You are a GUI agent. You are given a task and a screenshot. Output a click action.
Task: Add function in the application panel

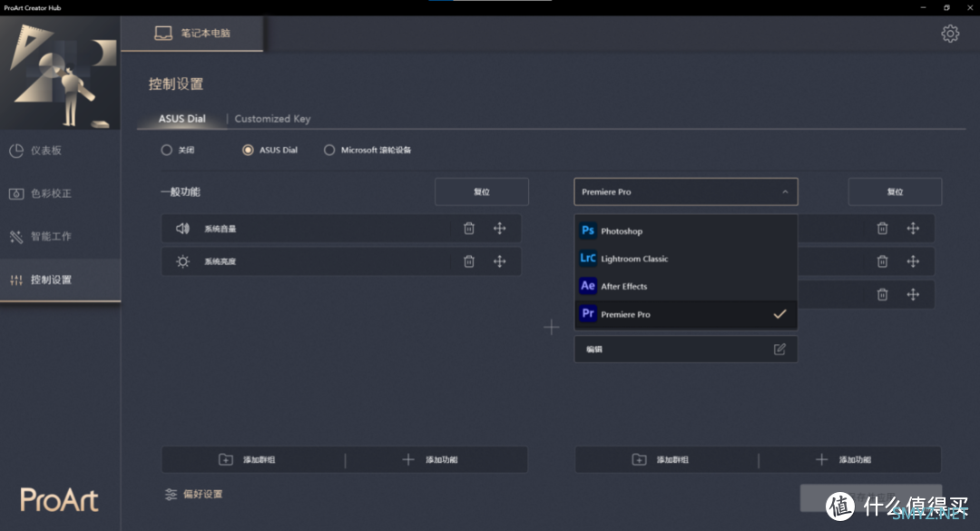(x=844, y=459)
